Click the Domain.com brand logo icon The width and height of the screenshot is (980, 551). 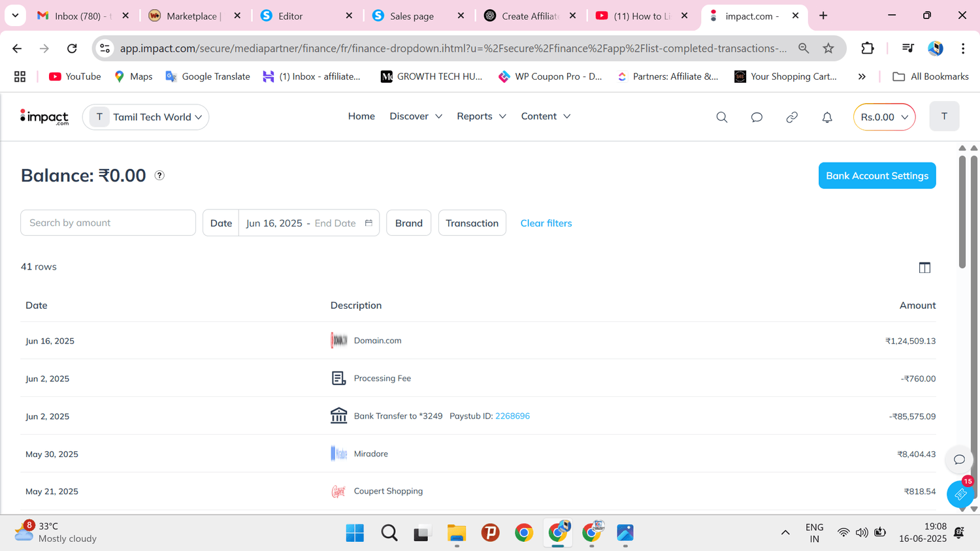(x=338, y=340)
